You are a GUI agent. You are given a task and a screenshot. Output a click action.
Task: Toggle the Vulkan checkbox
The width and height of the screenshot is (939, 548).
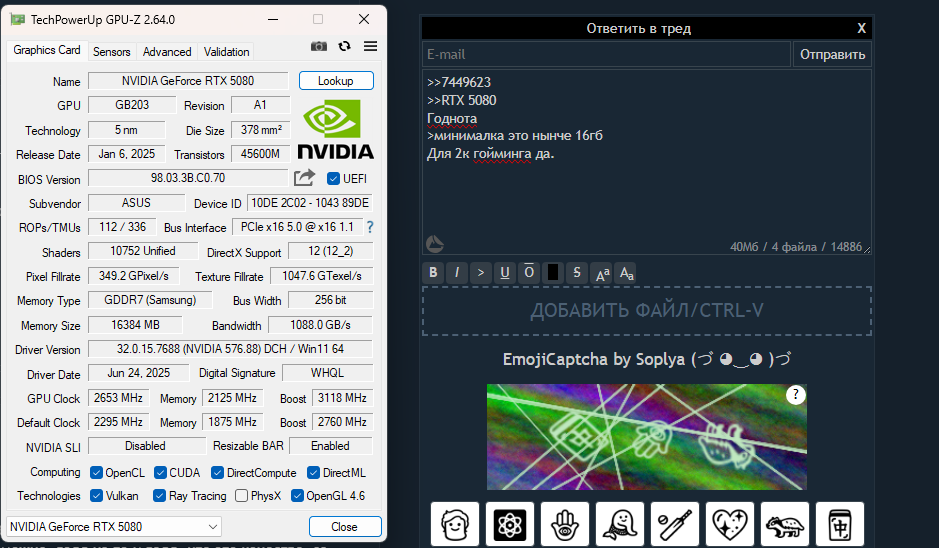click(x=96, y=495)
